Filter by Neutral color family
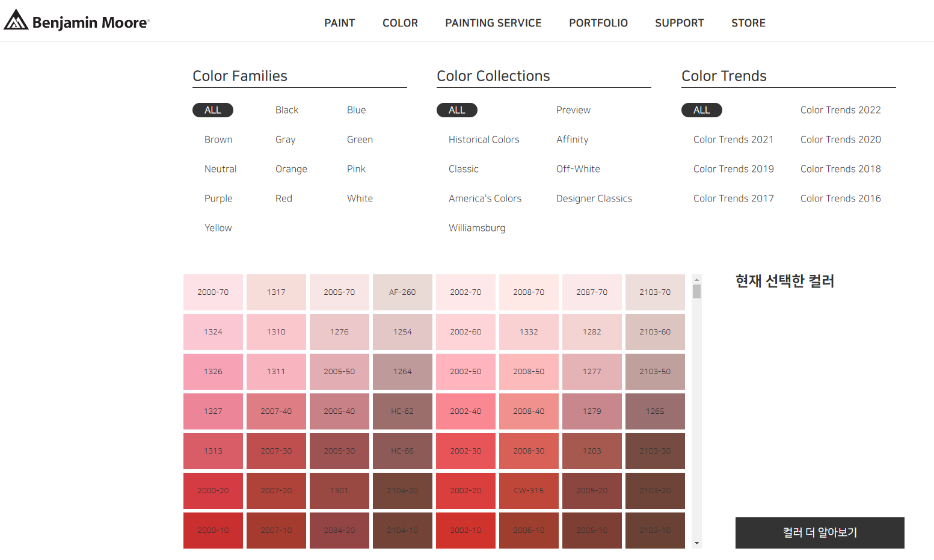The image size is (934, 560). pyautogui.click(x=221, y=169)
